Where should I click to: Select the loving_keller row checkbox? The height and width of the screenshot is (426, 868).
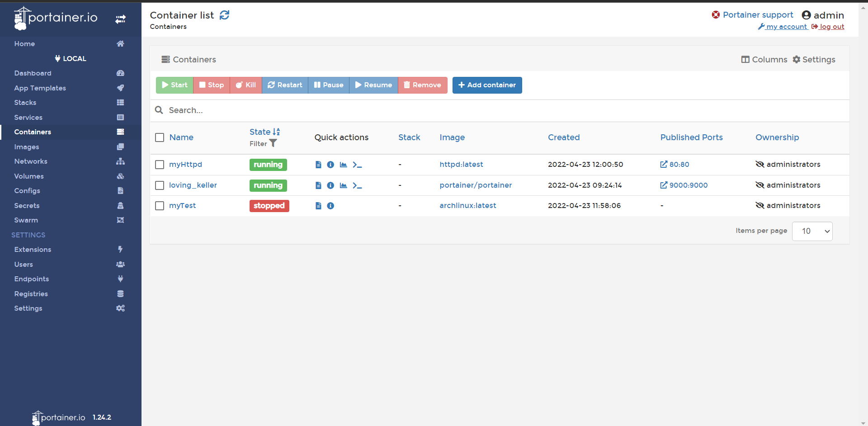pos(160,185)
